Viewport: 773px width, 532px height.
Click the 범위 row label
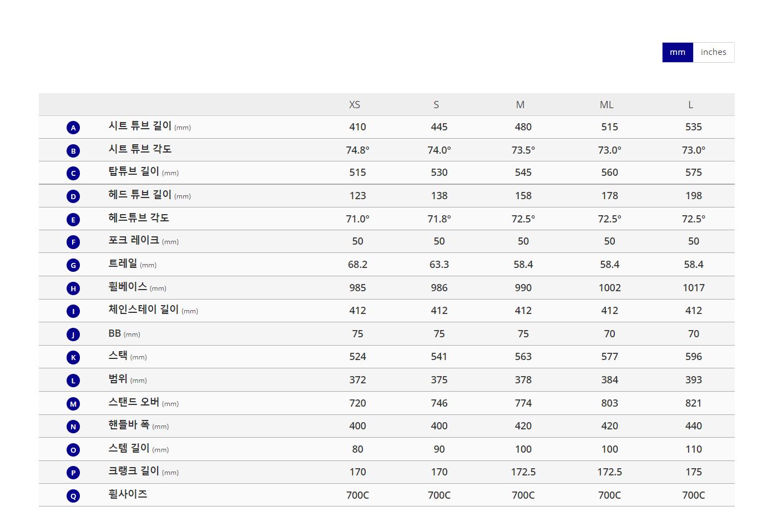[118, 379]
